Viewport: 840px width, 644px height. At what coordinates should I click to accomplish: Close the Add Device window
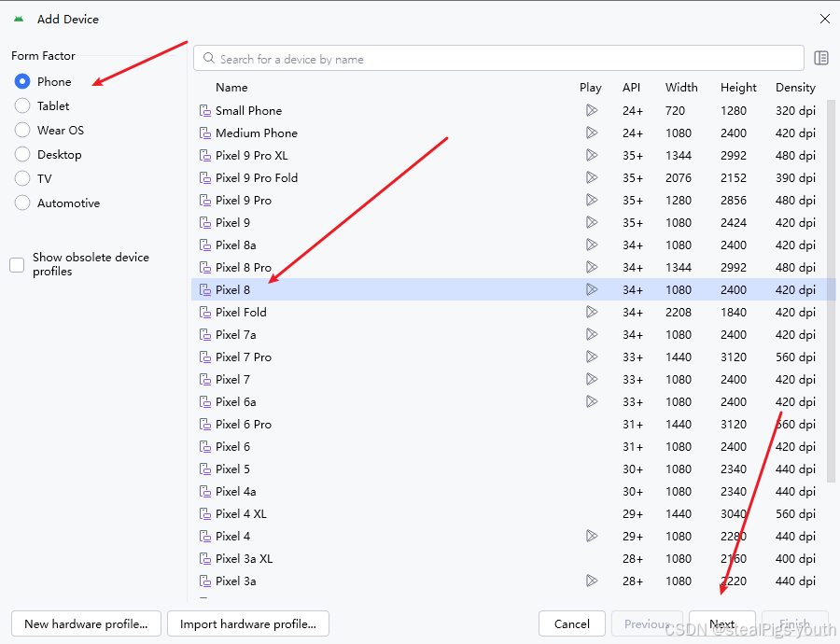pyautogui.click(x=825, y=20)
